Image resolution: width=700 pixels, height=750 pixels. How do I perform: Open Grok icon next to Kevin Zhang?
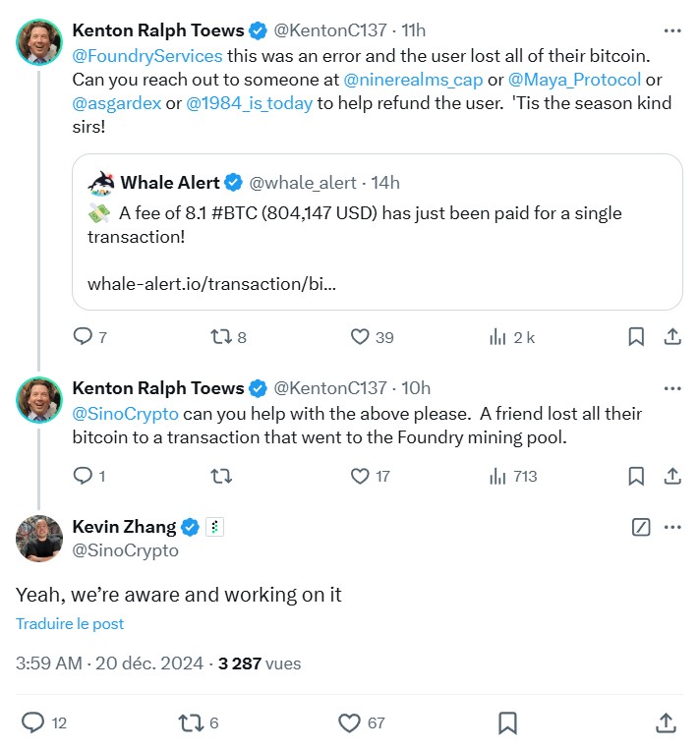click(x=641, y=528)
